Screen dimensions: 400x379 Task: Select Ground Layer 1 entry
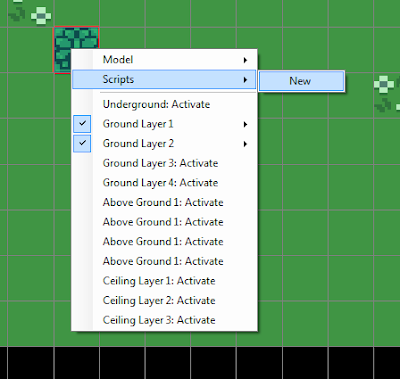pos(164,124)
